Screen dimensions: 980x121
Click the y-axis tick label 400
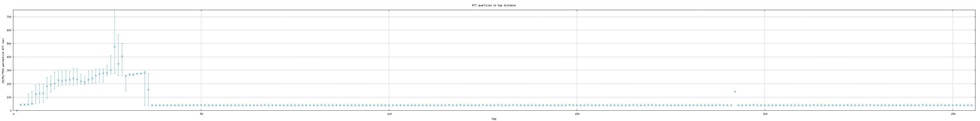pos(9,57)
